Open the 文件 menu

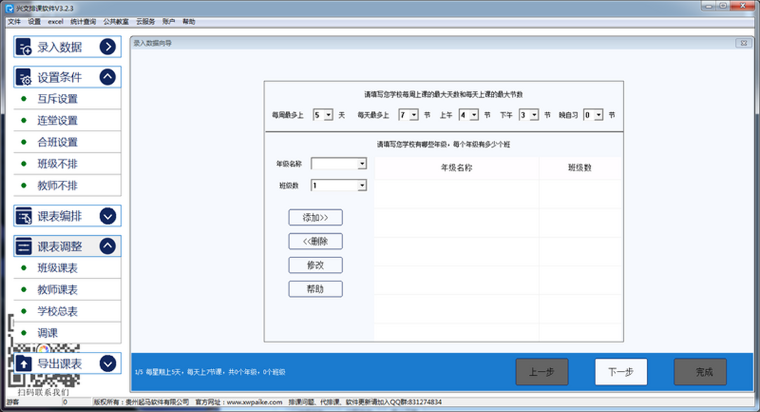[x=14, y=22]
